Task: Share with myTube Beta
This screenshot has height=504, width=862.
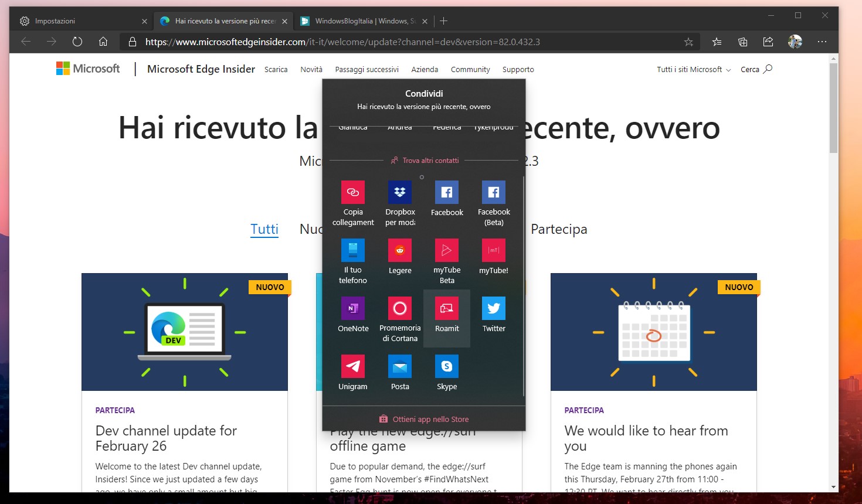Action: [447, 261]
